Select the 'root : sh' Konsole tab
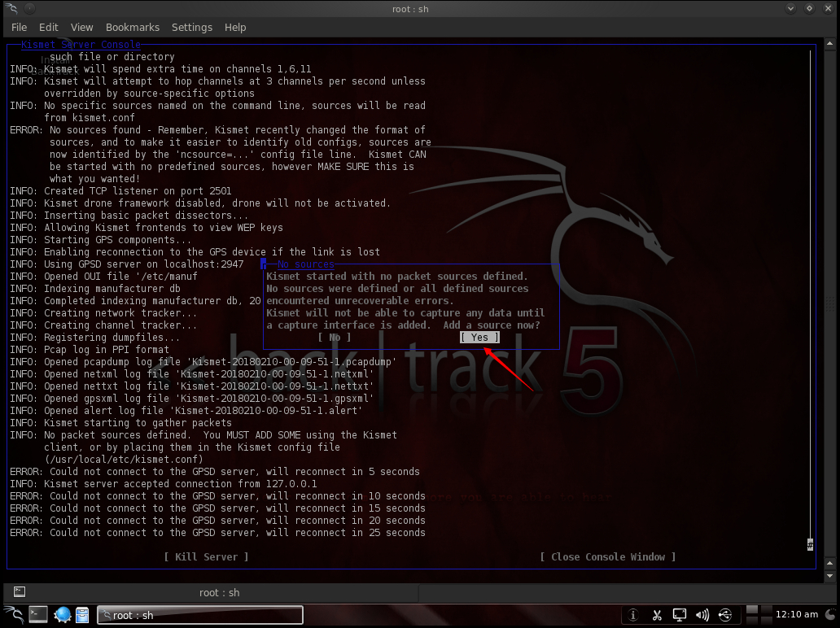840x628 pixels. [x=219, y=593]
